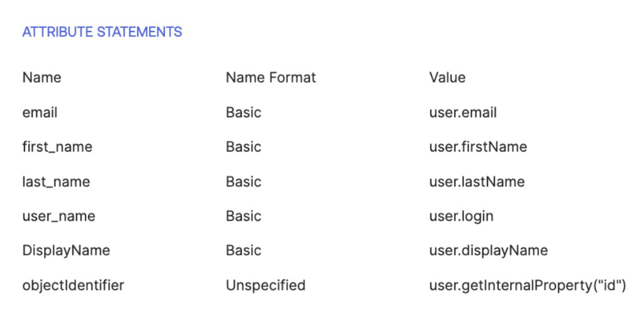Screen dimensions: 644x312
Task: Click Basic format in the email row
Action: (243, 113)
